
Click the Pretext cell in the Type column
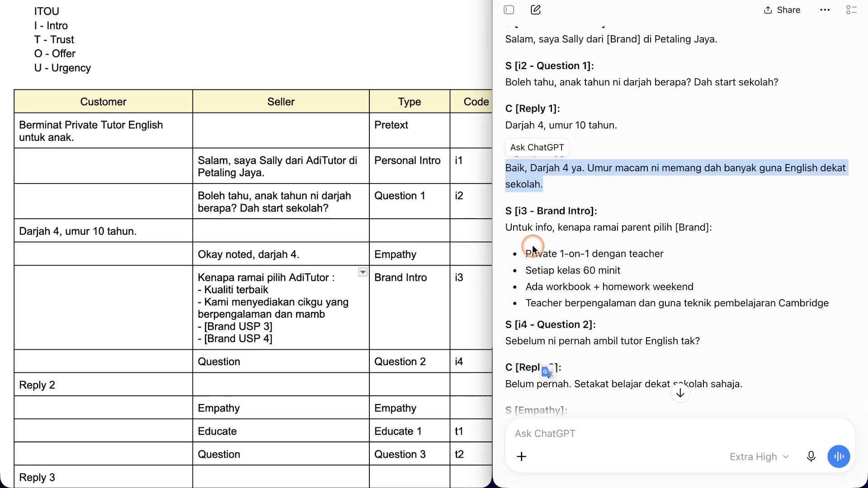(410, 131)
